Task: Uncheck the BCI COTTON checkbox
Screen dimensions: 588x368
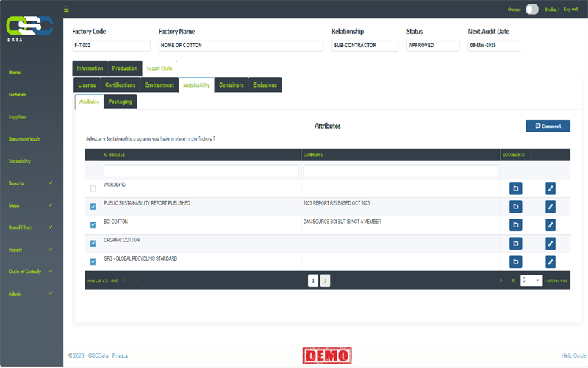Action: (x=93, y=224)
